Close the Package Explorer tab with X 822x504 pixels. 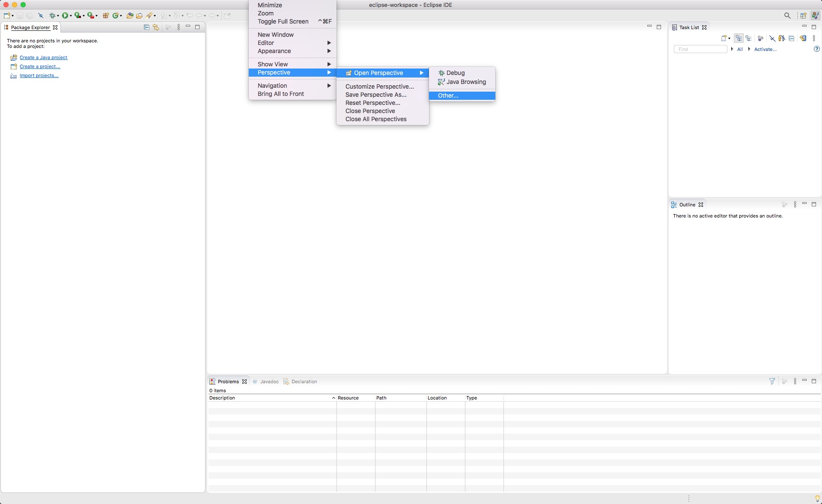(55, 27)
